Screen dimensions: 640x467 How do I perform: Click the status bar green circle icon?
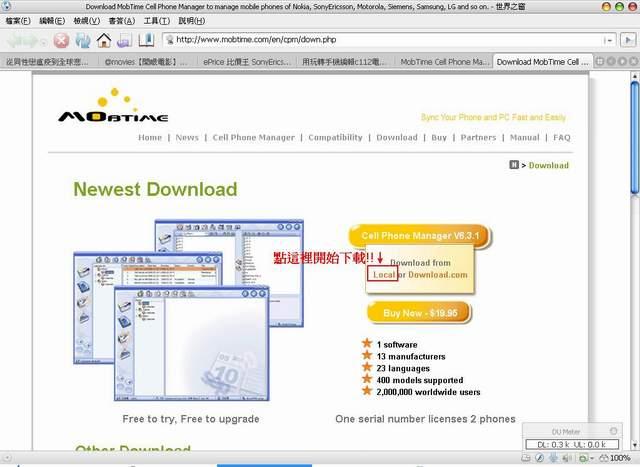pyautogui.click(x=584, y=458)
